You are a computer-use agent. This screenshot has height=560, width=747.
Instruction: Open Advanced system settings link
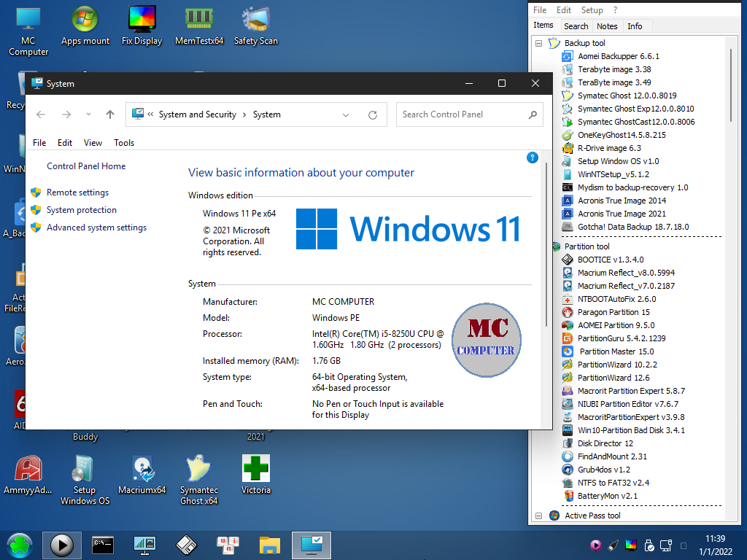point(96,227)
